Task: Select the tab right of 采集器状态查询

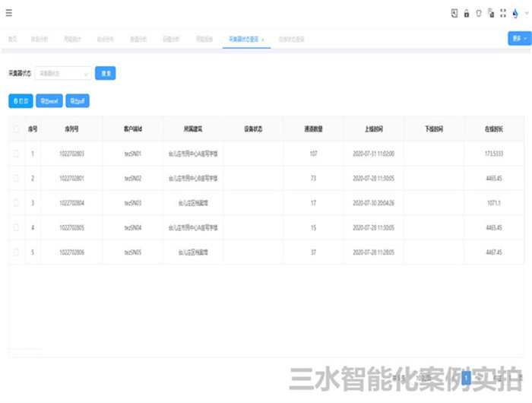Action: click(292, 39)
